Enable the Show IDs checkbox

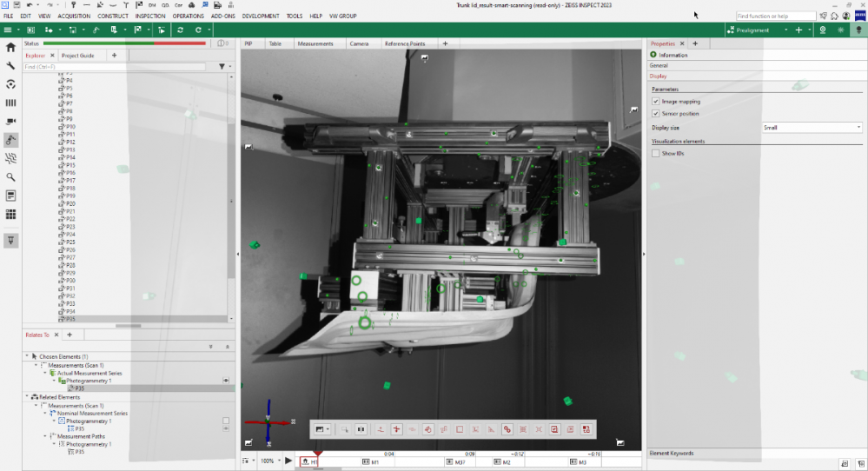click(655, 153)
